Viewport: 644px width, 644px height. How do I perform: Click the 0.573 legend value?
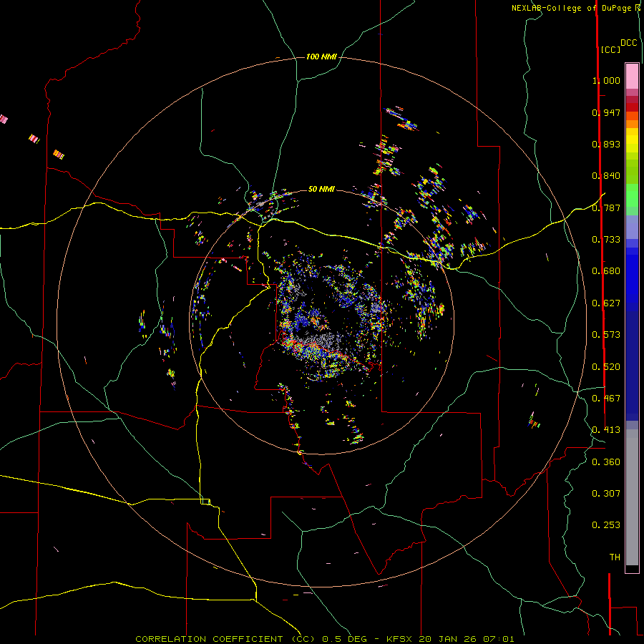point(606,335)
